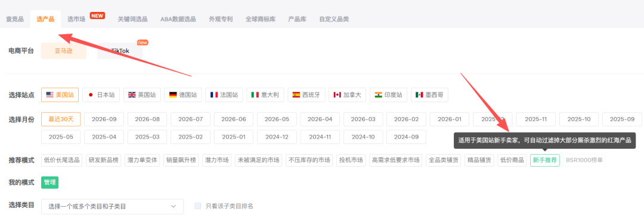Choose month 2025-01
Viewport: 644px width, 218px height.
coord(234,137)
